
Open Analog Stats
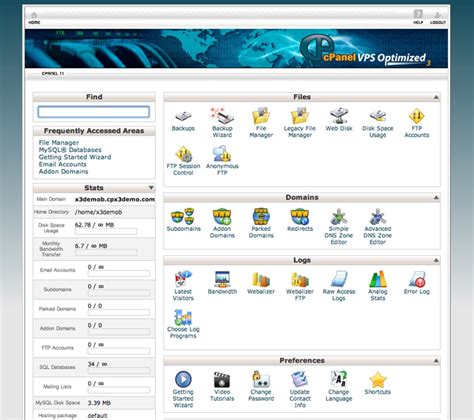tap(378, 286)
